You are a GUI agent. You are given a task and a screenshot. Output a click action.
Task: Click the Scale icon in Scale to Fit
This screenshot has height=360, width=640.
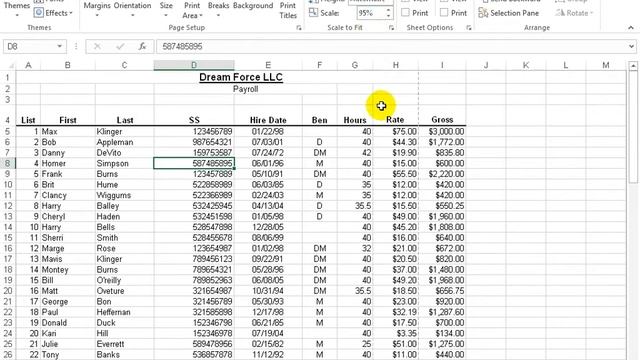click(x=313, y=13)
